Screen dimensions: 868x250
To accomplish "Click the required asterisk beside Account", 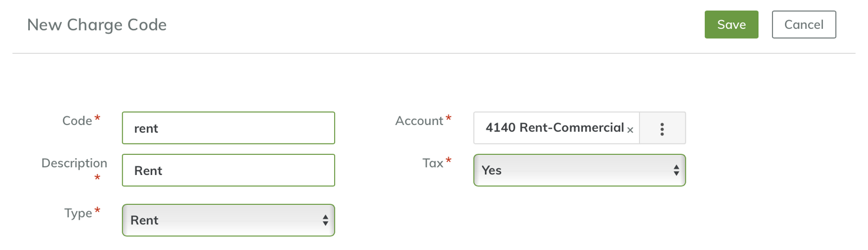I will (x=449, y=118).
